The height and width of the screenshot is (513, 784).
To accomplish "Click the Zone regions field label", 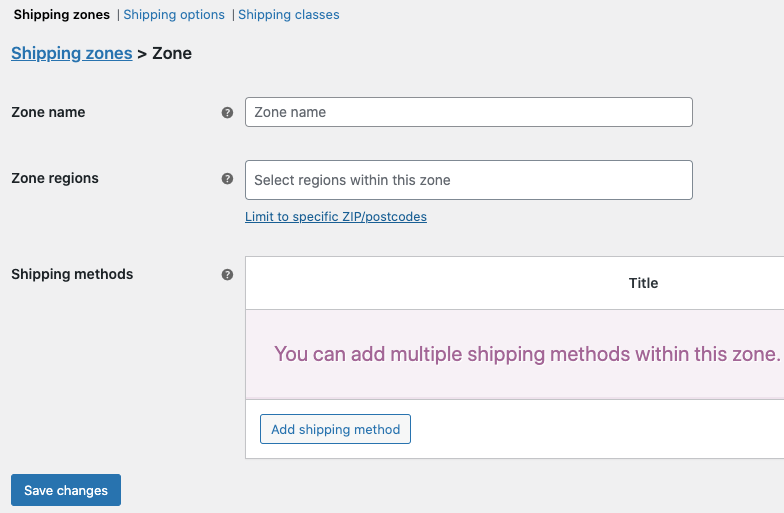I will pos(54,178).
